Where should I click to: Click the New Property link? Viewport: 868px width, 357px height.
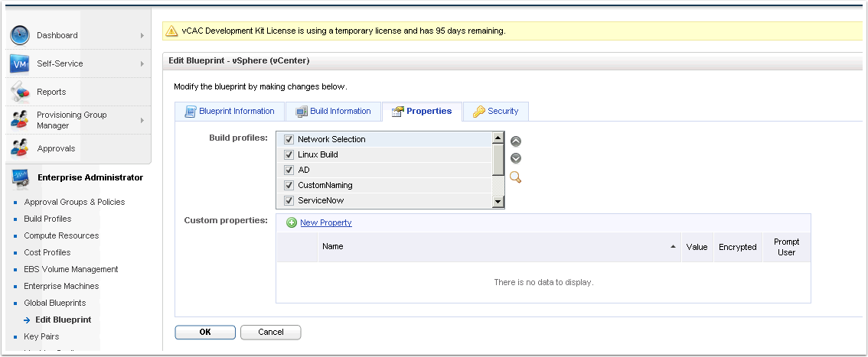326,222
